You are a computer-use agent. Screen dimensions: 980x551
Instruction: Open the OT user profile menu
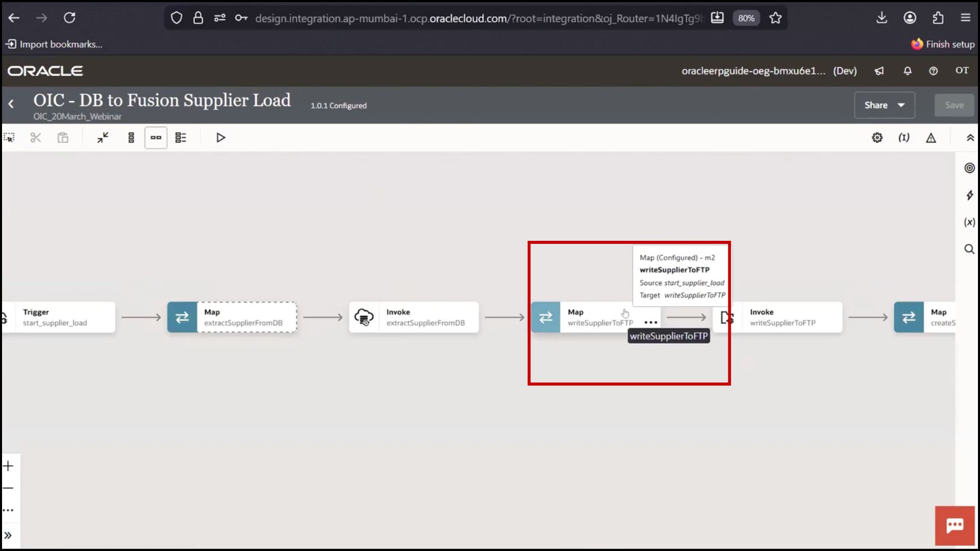pos(962,70)
